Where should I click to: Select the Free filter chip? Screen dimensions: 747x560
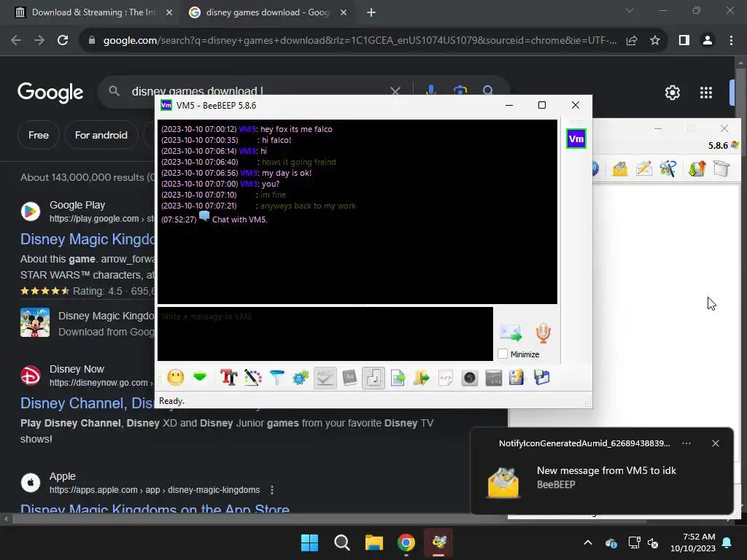pyautogui.click(x=39, y=135)
